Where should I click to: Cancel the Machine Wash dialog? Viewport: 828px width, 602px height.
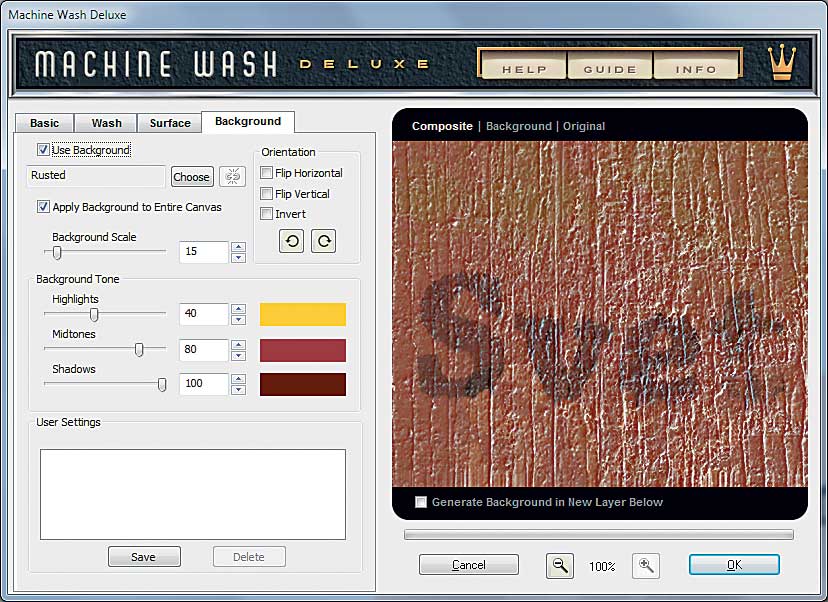469,565
